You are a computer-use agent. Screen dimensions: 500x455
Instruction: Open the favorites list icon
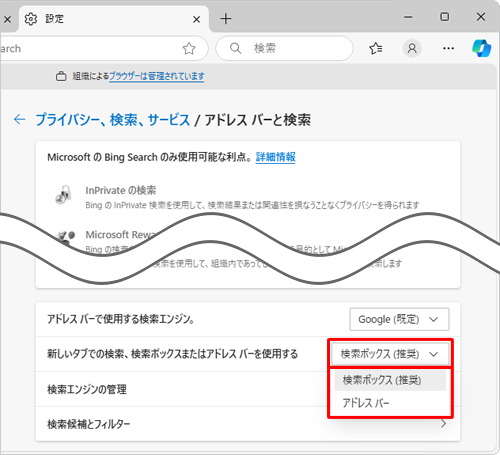[x=376, y=49]
